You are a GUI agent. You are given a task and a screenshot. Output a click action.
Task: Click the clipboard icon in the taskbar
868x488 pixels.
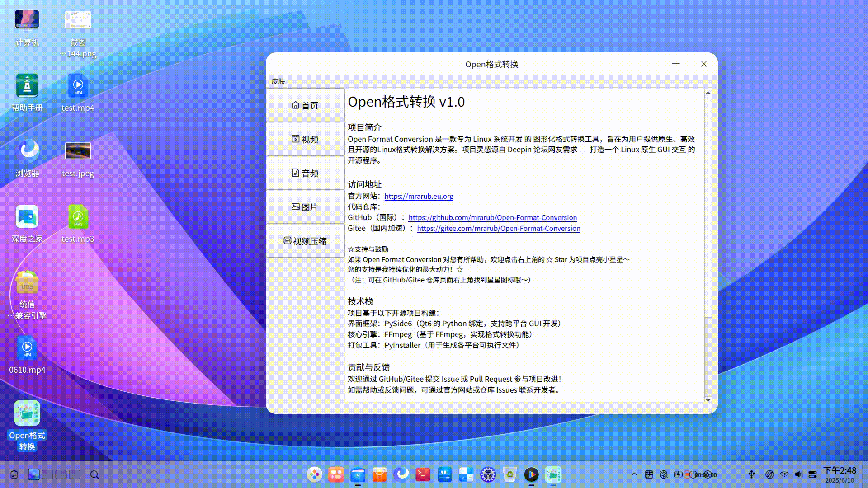14,474
